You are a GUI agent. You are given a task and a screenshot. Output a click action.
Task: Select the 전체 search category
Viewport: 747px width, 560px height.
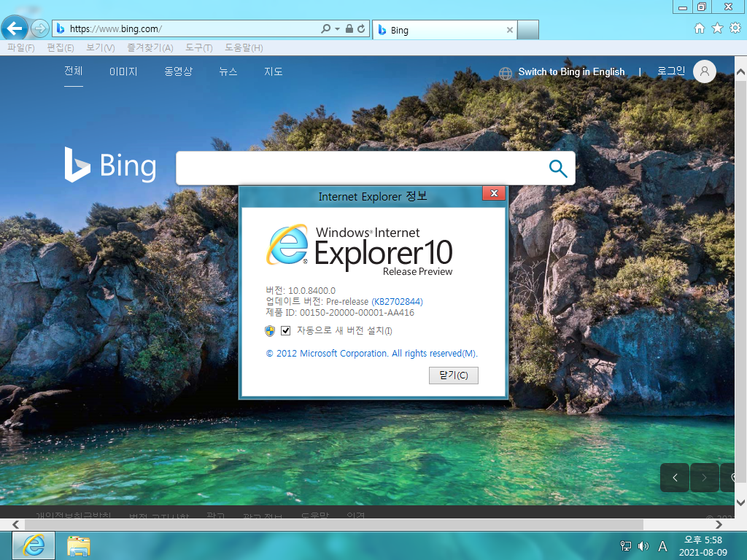[74, 71]
